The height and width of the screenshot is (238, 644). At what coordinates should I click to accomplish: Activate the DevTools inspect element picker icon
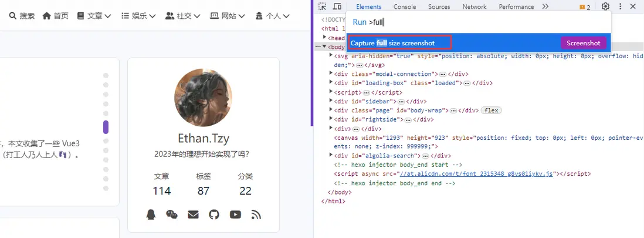coord(323,6)
